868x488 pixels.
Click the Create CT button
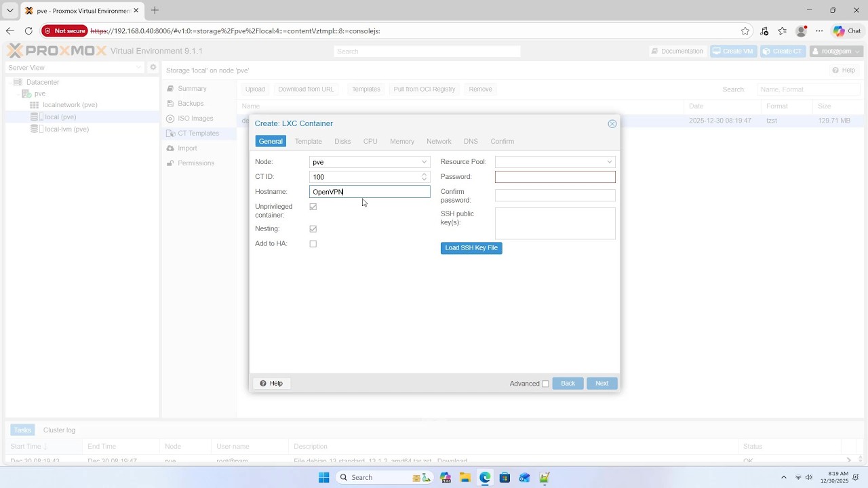783,52
